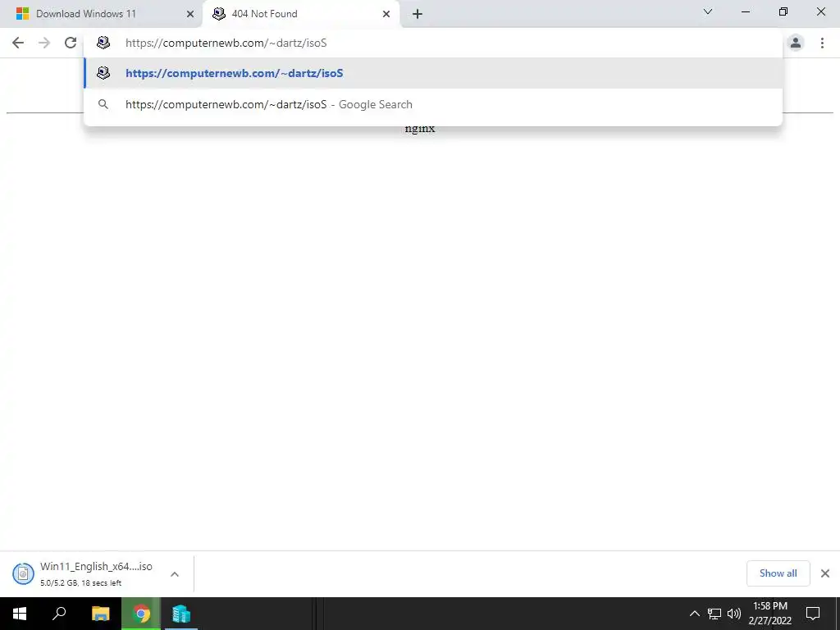The image size is (840, 630).
Task: Expand the download item options chevron
Action: tap(175, 573)
